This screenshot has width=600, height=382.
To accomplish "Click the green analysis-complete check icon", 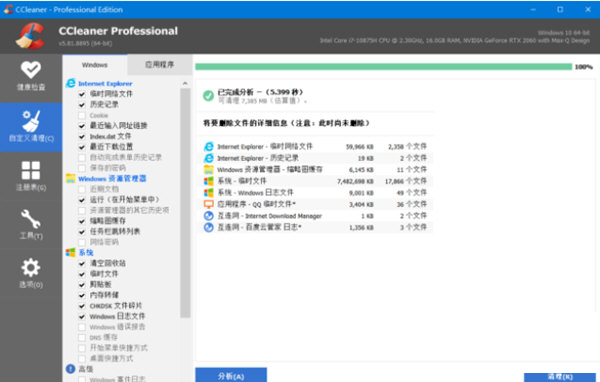I will click(208, 96).
